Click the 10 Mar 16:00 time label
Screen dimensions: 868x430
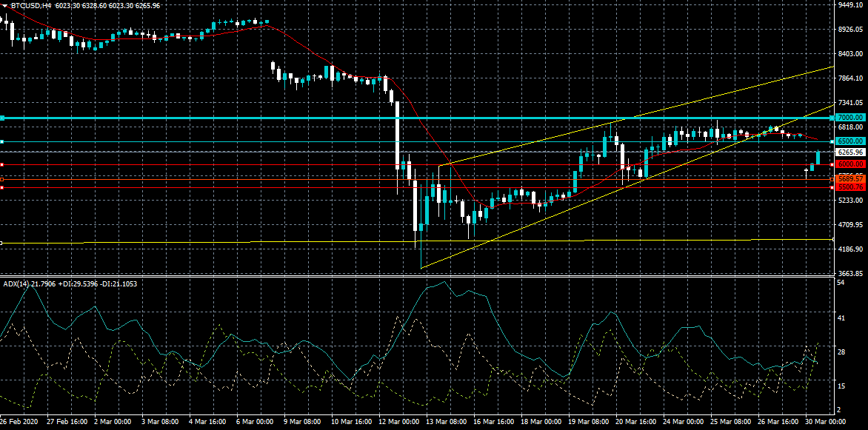click(x=352, y=421)
